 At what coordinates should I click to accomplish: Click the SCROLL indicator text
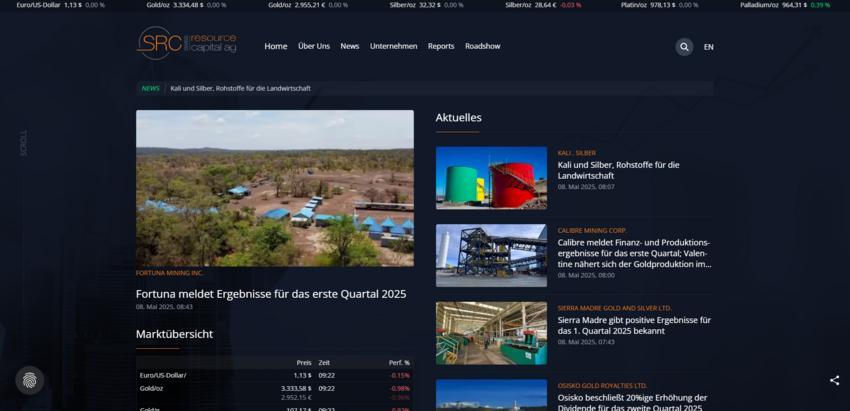pyautogui.click(x=23, y=143)
